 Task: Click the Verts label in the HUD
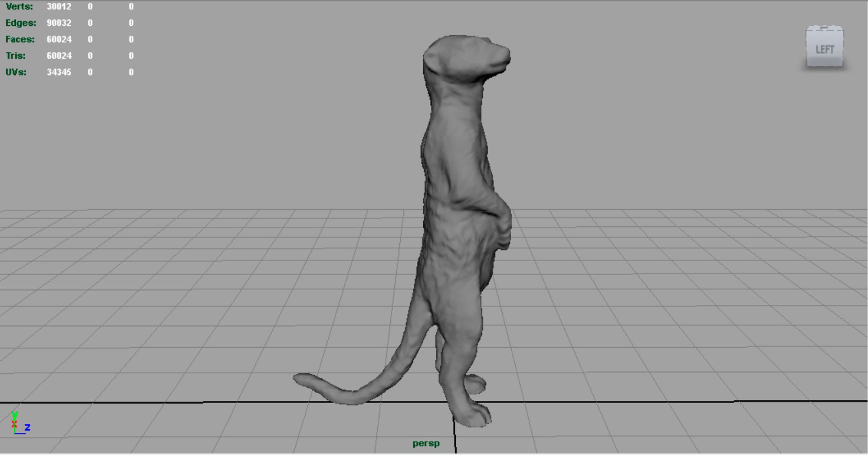[x=19, y=6]
